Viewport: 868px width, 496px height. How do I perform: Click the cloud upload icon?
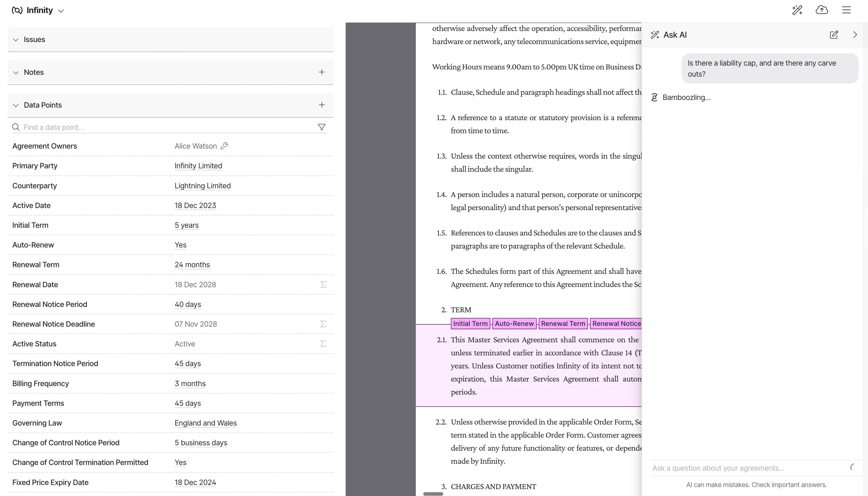(822, 10)
